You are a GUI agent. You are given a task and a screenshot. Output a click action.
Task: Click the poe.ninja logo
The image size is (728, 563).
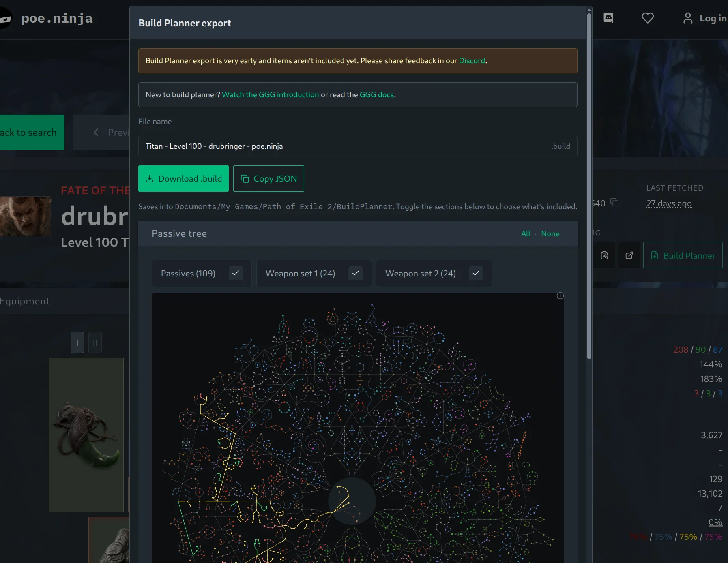point(6,18)
